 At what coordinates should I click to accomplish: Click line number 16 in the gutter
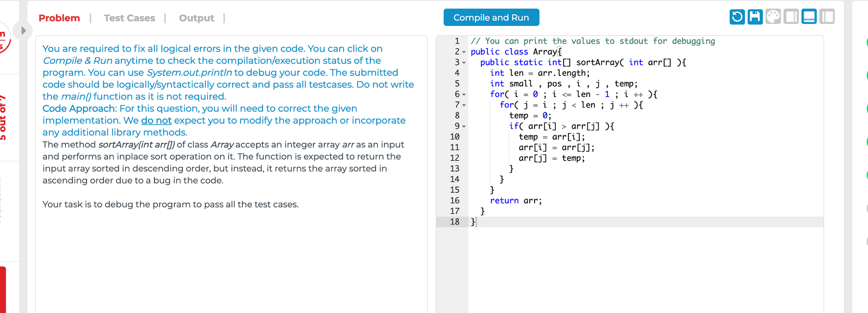point(454,200)
